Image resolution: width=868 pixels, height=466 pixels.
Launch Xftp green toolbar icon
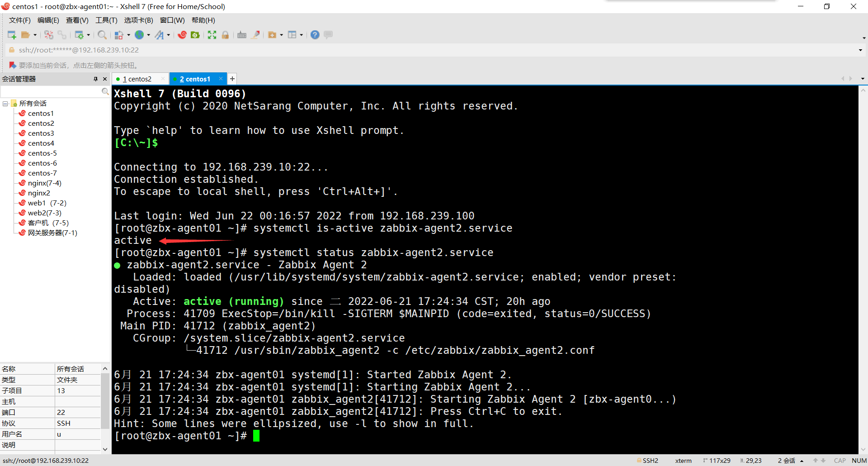[x=195, y=35]
